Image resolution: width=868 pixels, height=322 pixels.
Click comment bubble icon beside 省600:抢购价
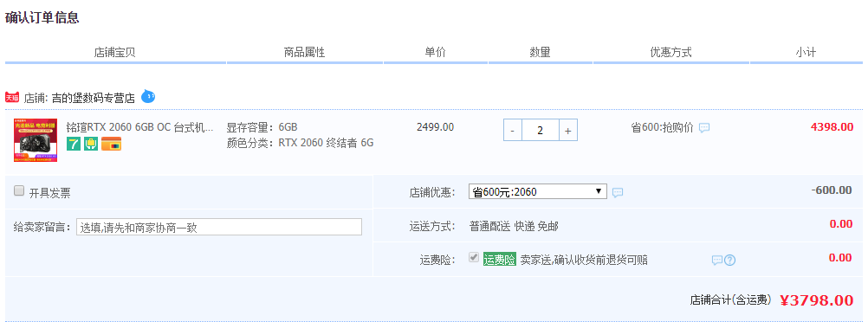704,128
